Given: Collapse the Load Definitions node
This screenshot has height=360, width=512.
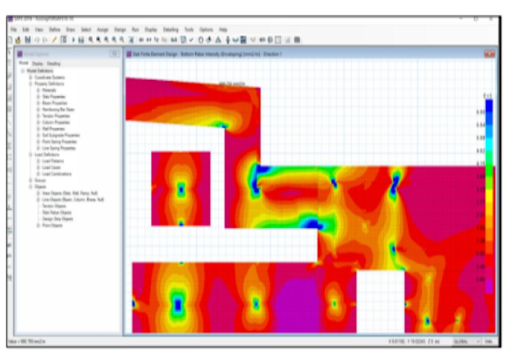Looking at the screenshot, I should [30, 155].
